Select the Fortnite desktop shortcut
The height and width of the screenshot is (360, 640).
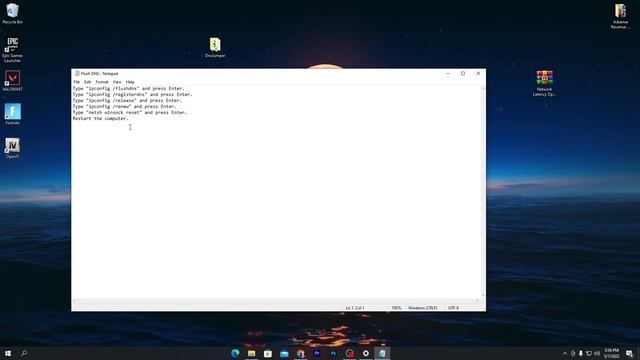point(12,114)
